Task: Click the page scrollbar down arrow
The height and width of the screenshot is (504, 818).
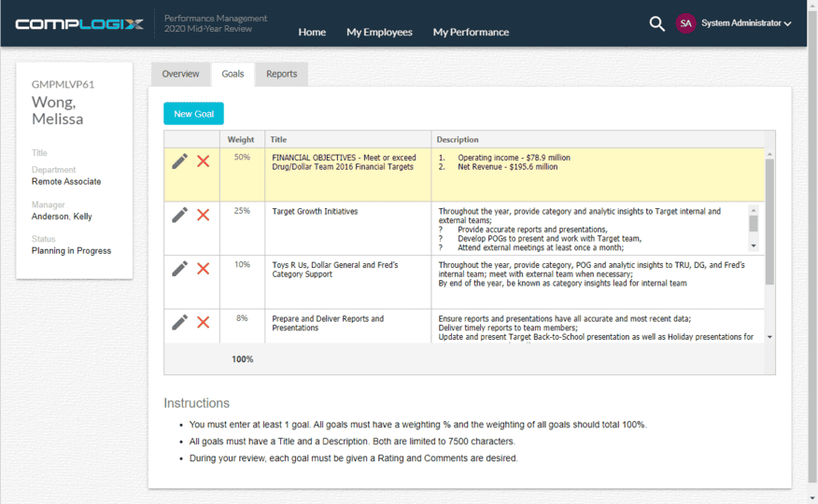Action: click(x=812, y=498)
